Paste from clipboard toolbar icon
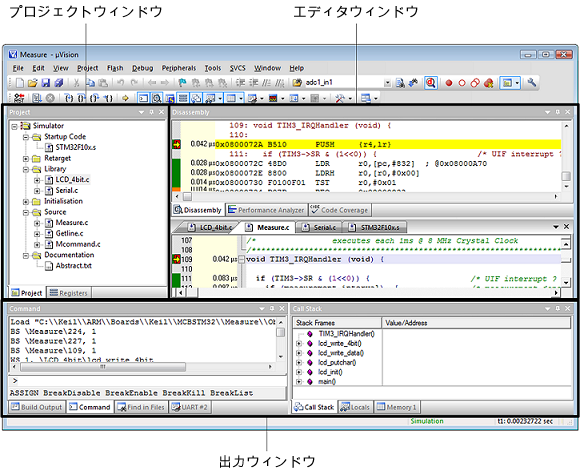 [104, 83]
